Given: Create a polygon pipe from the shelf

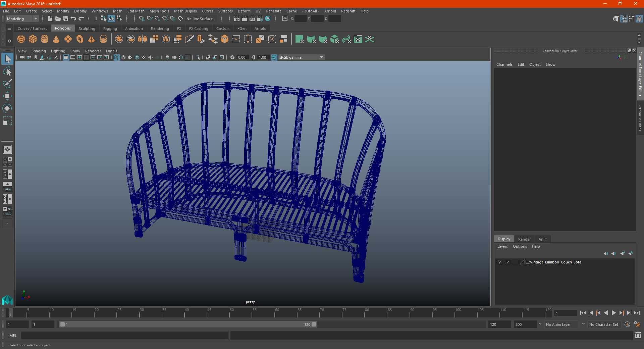Looking at the screenshot, I should coord(103,39).
